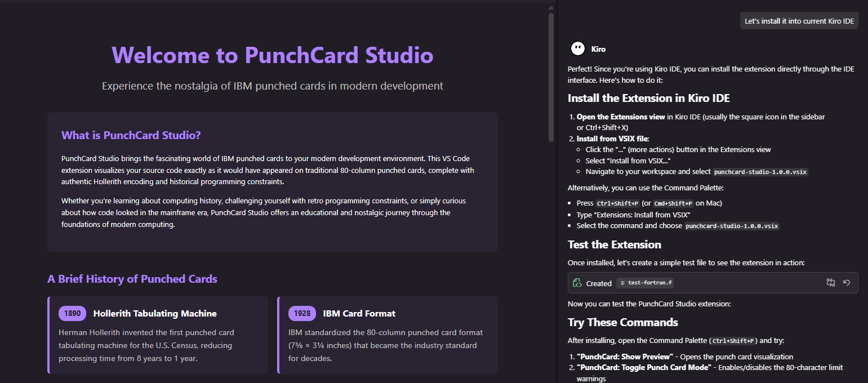Click the revert arrow icon for test-fortran.f
This screenshot has height=383, width=868.
pos(846,283)
